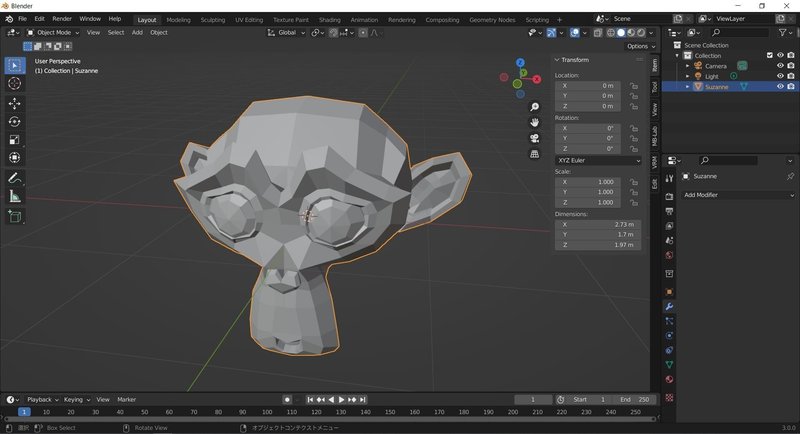Screen dimensions: 800x434
Task: Jump to the start frame
Action: tap(310, 400)
